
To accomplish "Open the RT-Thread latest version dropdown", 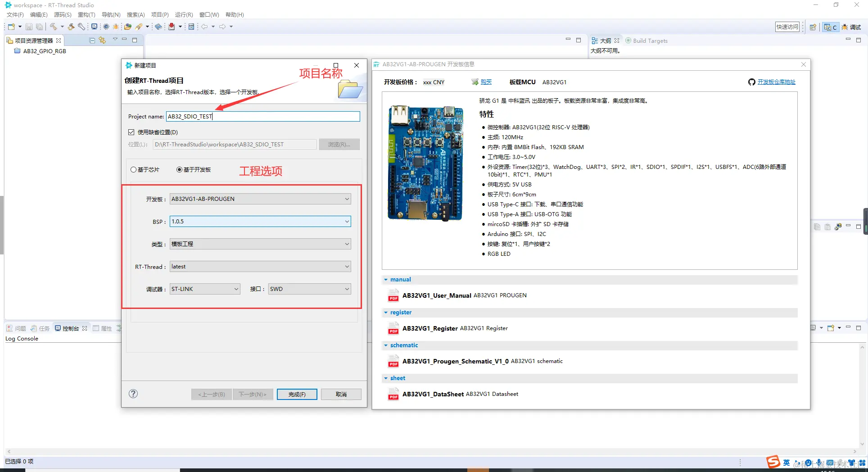I will 260,267.
